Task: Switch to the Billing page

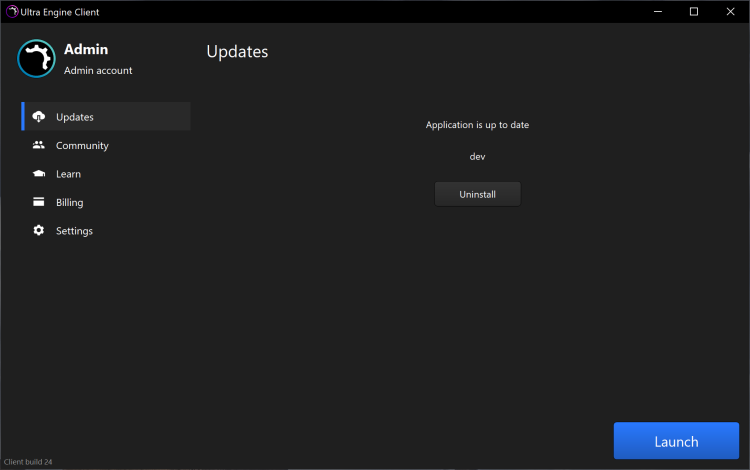Action: coord(70,202)
